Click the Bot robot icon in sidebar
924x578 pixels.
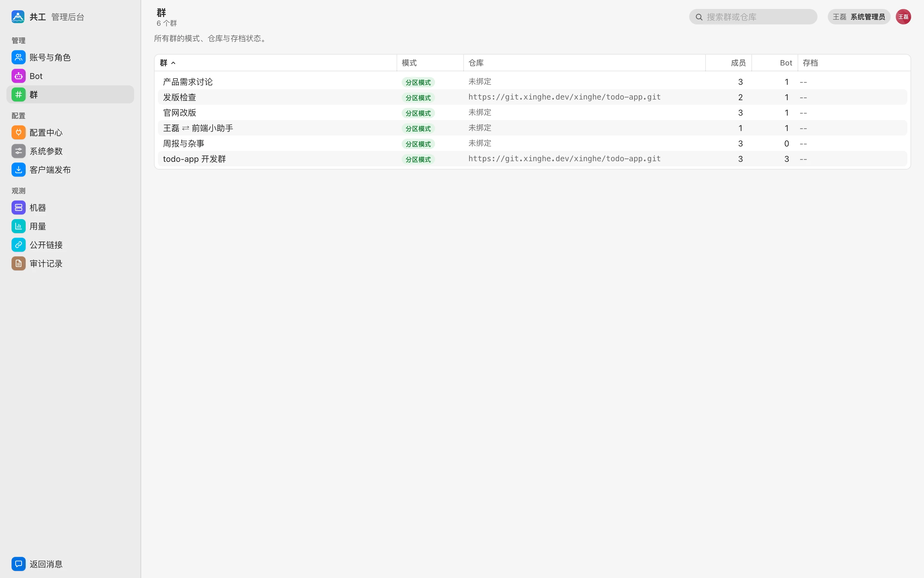[18, 76]
